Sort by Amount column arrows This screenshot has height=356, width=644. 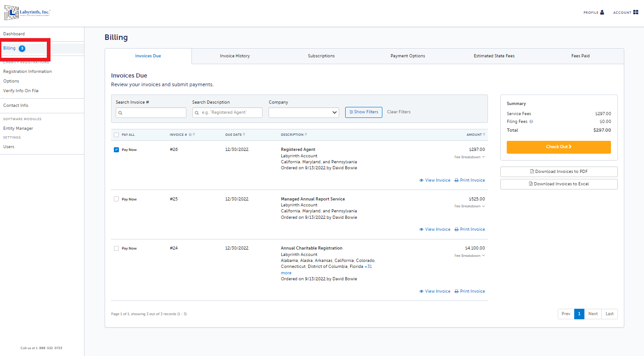click(484, 134)
